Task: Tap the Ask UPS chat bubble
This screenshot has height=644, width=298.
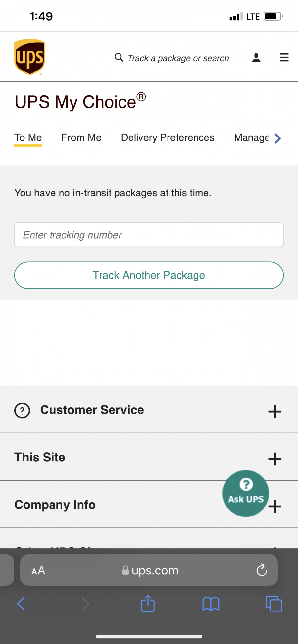Action: [246, 493]
